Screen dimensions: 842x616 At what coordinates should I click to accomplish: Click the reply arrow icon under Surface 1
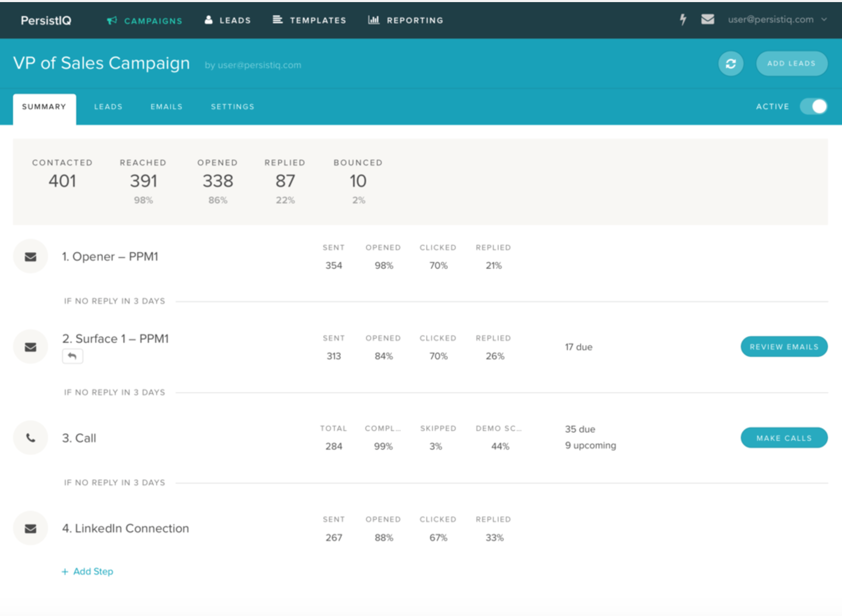72,356
